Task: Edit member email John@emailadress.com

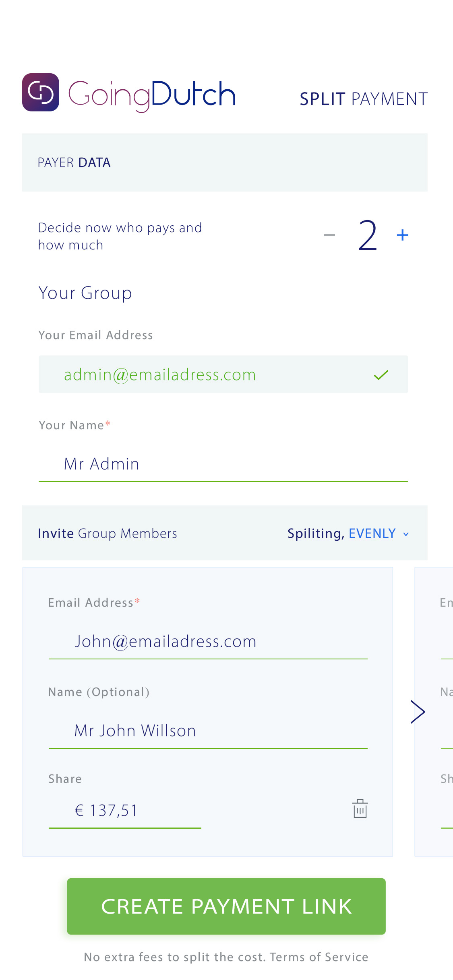Action: coord(208,642)
